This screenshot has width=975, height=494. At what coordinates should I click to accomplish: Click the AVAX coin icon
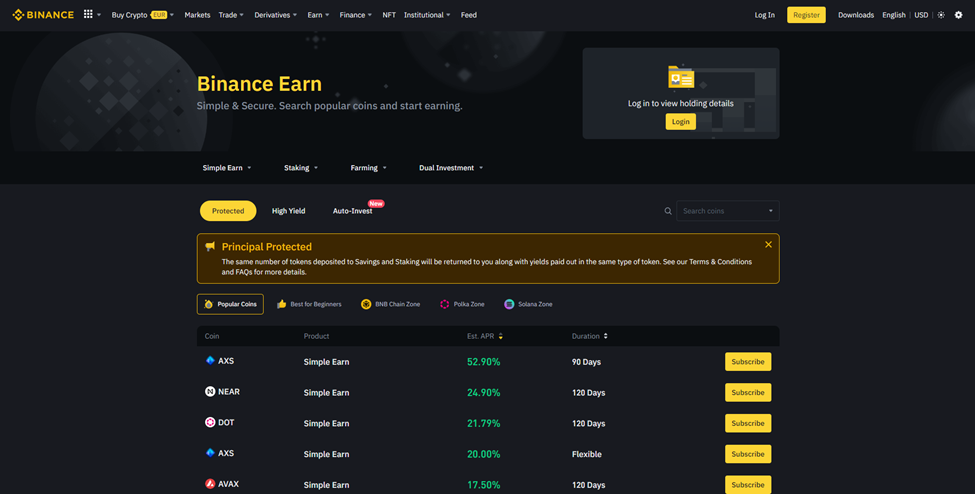210,483
